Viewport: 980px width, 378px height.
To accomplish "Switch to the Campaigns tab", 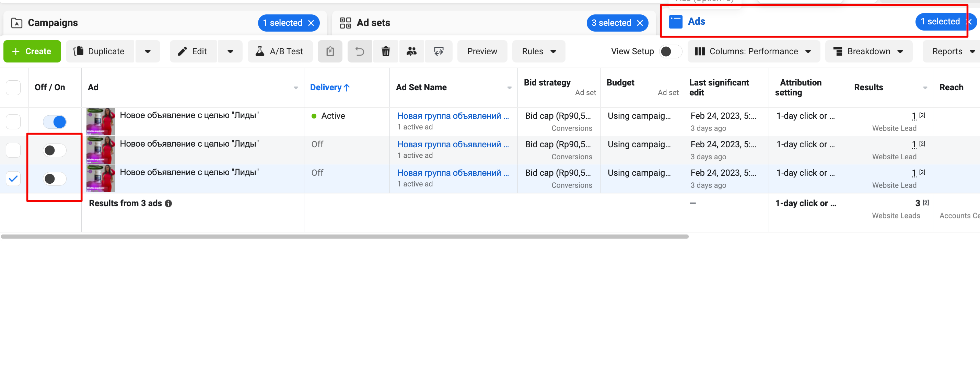I will (x=53, y=23).
